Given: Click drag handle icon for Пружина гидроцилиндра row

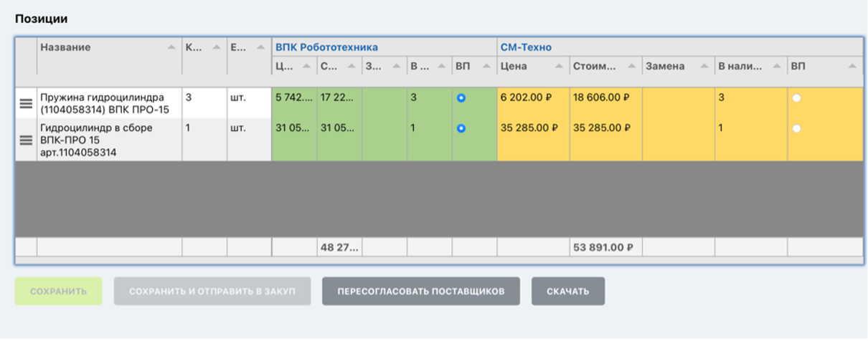Looking at the screenshot, I should click(x=25, y=104).
